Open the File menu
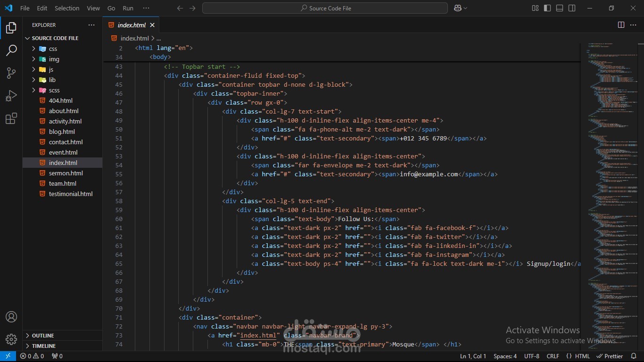 [25, 8]
